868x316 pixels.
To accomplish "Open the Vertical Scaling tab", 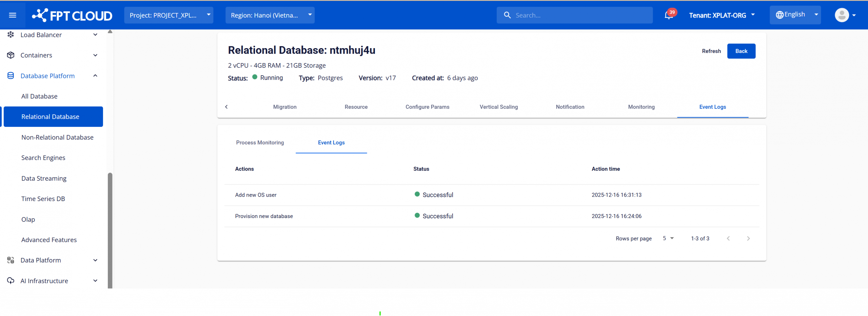I will coord(498,107).
